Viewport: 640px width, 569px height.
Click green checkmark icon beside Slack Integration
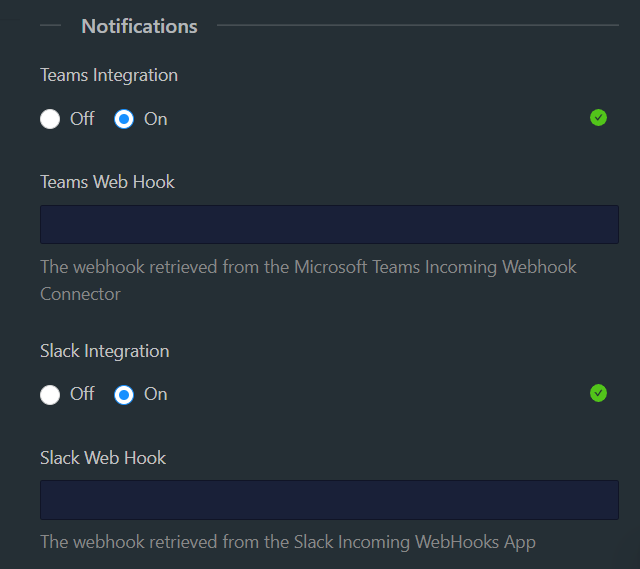tap(598, 393)
